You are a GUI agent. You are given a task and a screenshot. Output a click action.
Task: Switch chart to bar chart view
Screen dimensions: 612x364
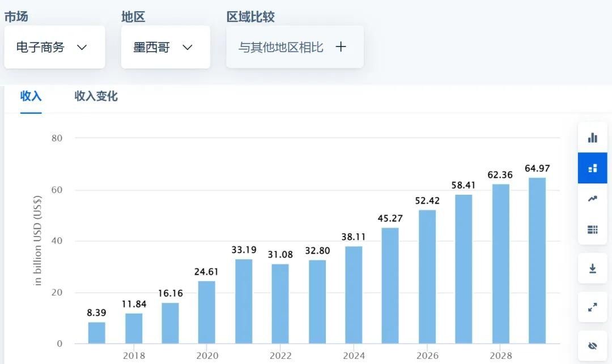(x=592, y=137)
